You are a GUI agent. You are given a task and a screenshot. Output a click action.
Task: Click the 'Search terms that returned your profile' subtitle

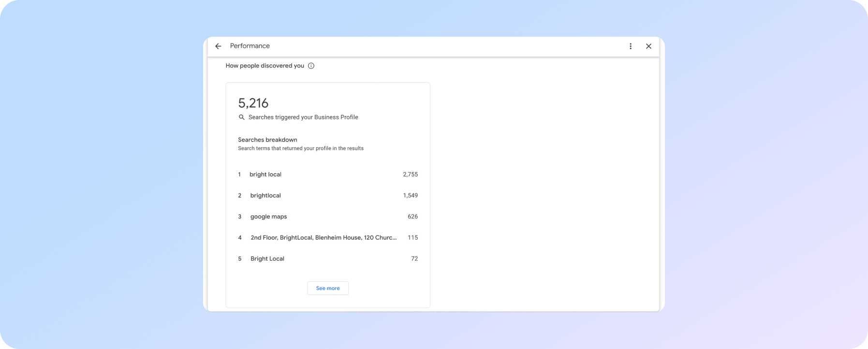(x=301, y=148)
